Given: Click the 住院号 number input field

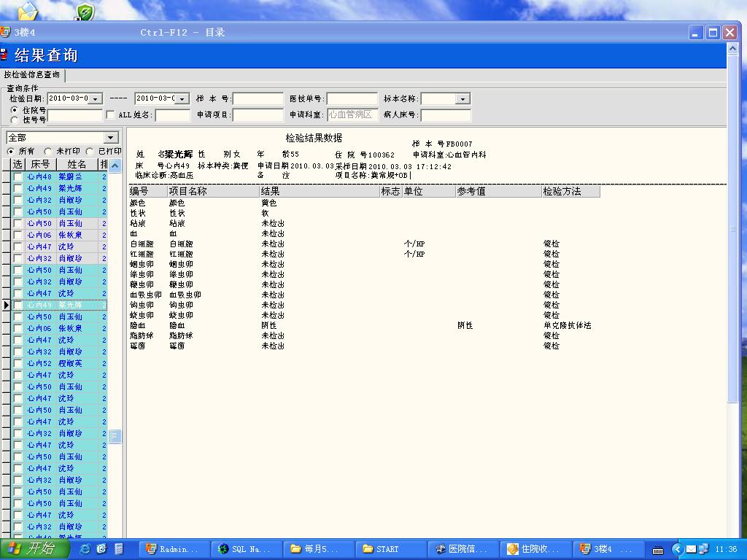Looking at the screenshot, I should (x=75, y=115).
